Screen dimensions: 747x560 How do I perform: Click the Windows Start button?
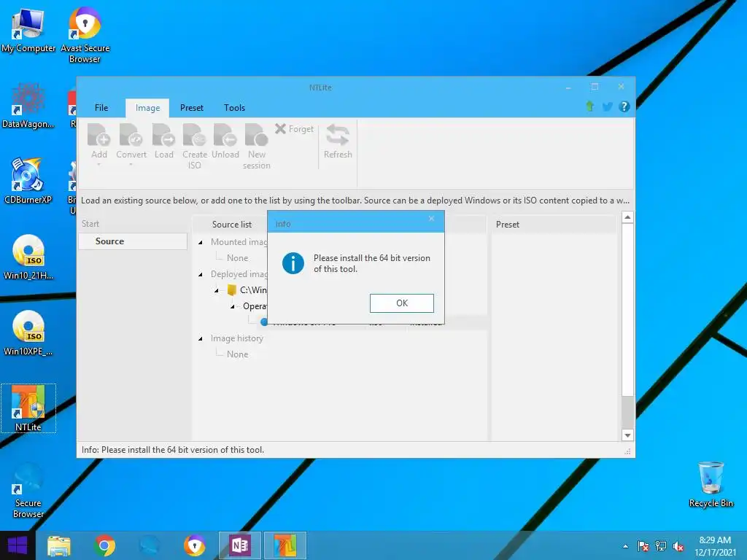(18, 545)
